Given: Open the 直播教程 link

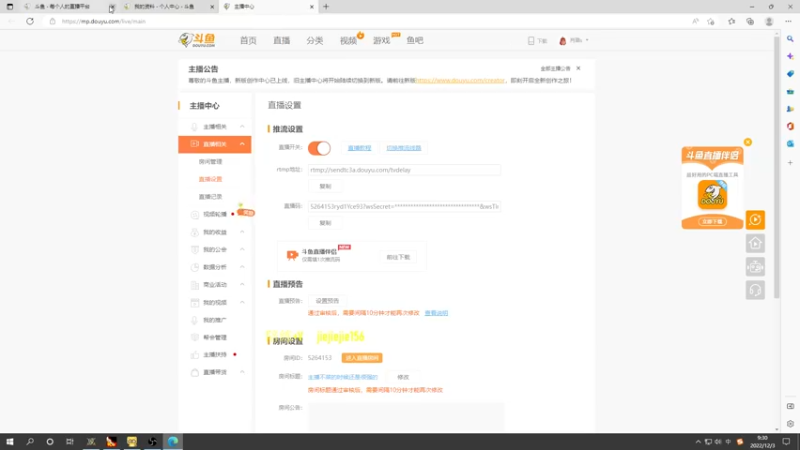Looking at the screenshot, I should [359, 148].
